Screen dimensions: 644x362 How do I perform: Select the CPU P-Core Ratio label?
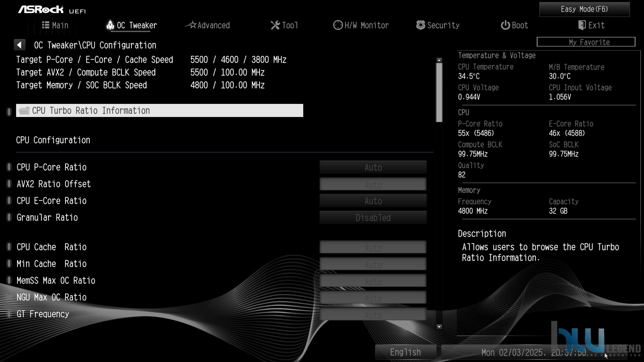pos(52,167)
